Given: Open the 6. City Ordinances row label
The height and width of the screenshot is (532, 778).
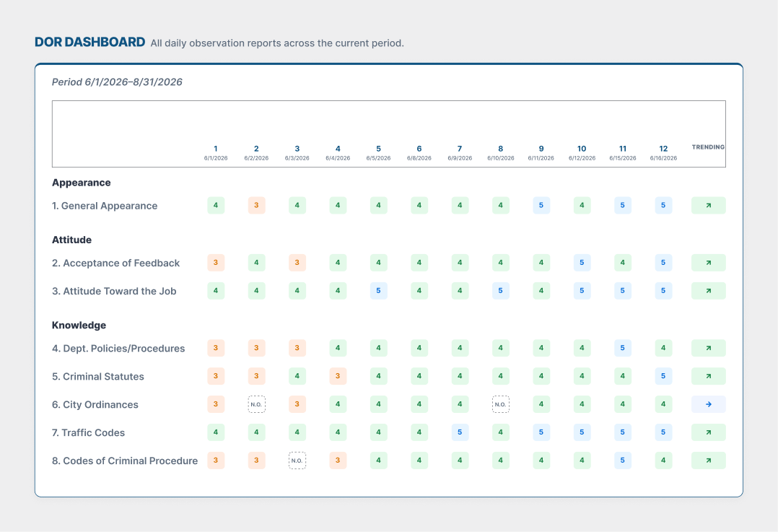Looking at the screenshot, I should 95,404.
